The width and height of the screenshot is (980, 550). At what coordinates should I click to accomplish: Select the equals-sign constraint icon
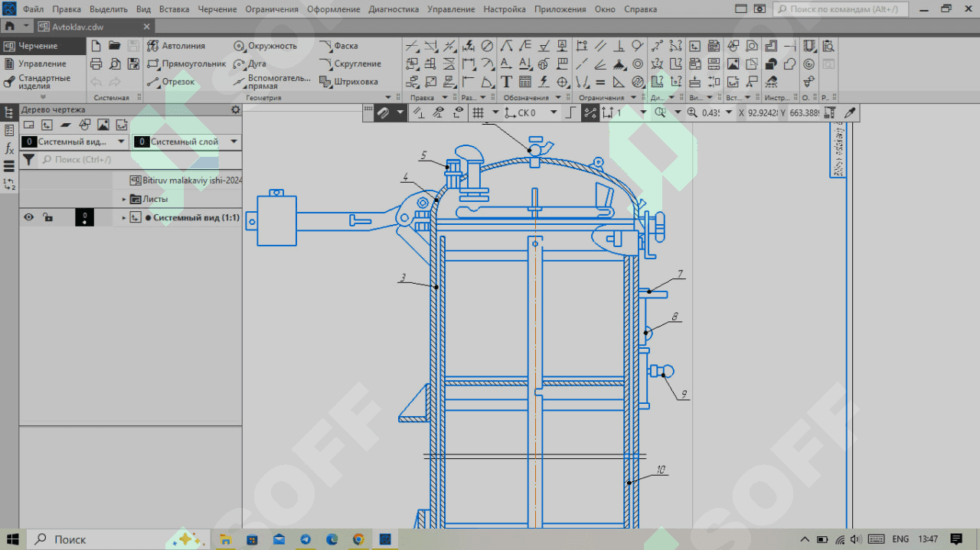click(601, 82)
